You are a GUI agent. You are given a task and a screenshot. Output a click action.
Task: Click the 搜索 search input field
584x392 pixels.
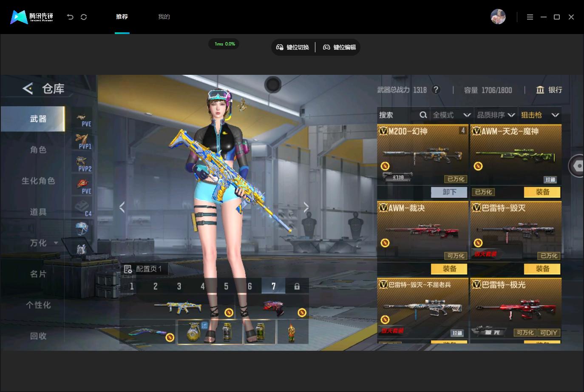pos(403,115)
